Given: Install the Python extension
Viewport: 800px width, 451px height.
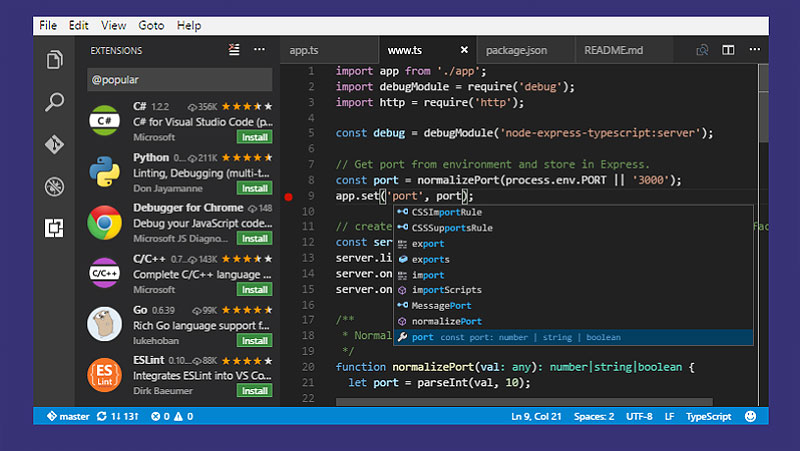Looking at the screenshot, I should coord(254,188).
